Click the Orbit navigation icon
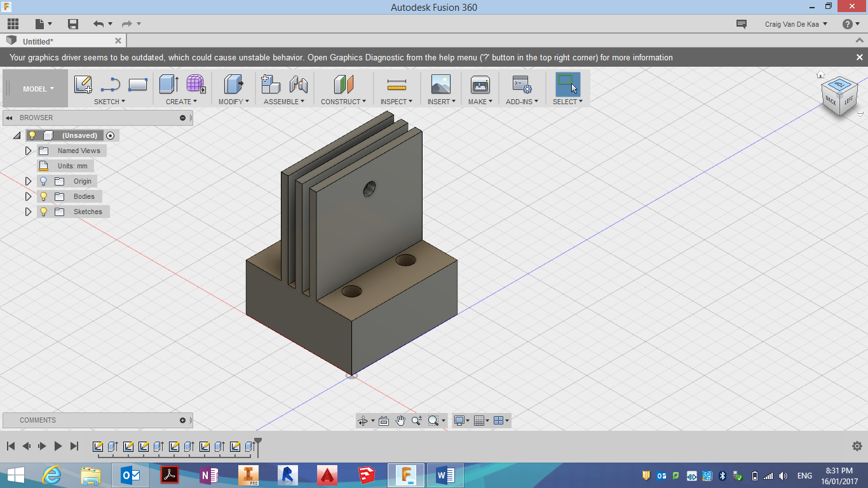The width and height of the screenshot is (868, 488). coord(362,421)
